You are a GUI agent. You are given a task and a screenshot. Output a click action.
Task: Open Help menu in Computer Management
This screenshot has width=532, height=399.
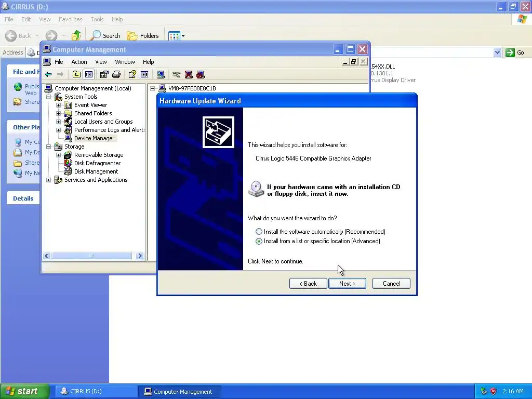pos(148,62)
